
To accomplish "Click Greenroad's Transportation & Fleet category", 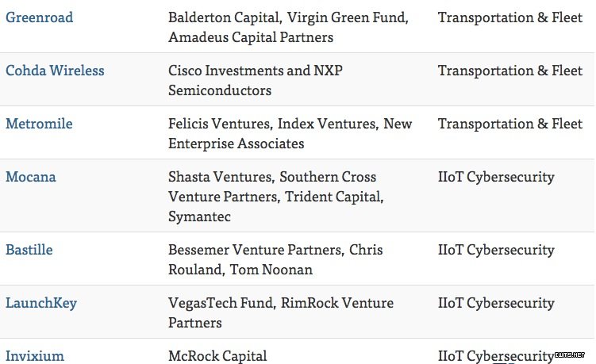I will coord(510,17).
